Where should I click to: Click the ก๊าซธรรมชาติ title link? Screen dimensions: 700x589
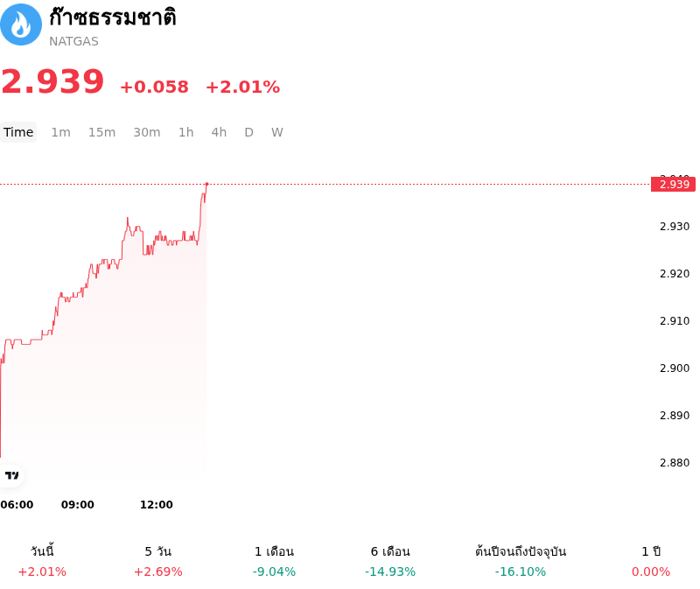pyautogui.click(x=113, y=18)
